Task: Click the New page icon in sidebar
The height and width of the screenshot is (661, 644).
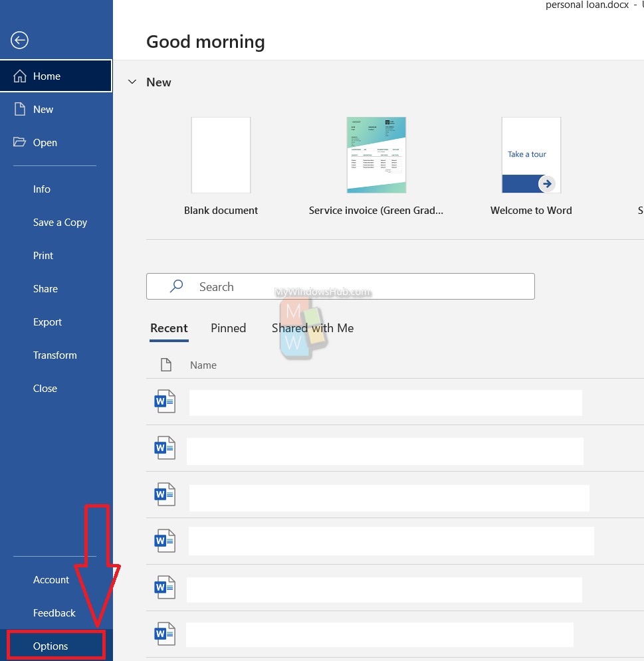Action: [x=20, y=109]
